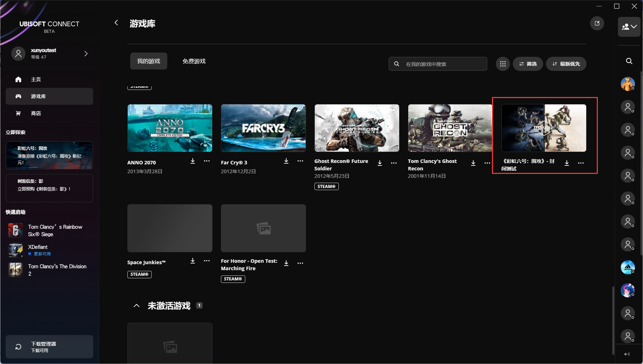This screenshot has width=643, height=364.
Task: Open more options for For Honor Open Test
Action: [300, 263]
